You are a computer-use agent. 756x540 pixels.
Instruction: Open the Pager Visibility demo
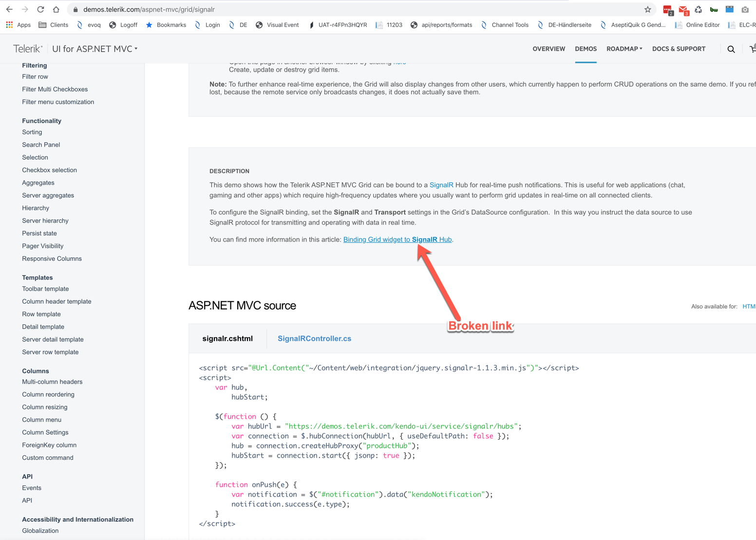coord(42,246)
